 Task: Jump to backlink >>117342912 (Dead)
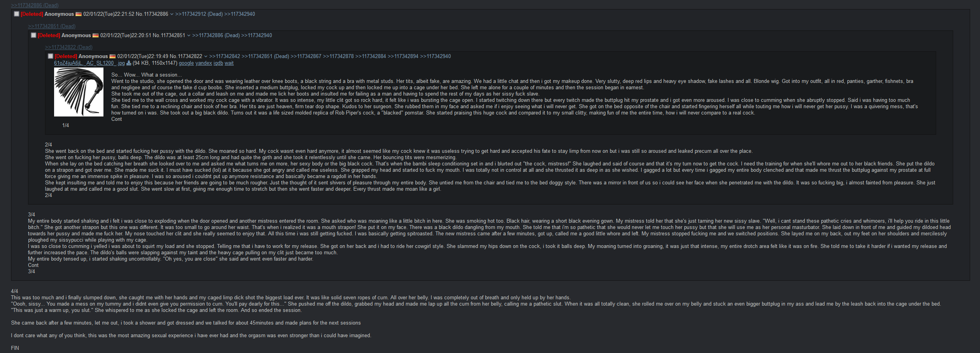click(199, 14)
